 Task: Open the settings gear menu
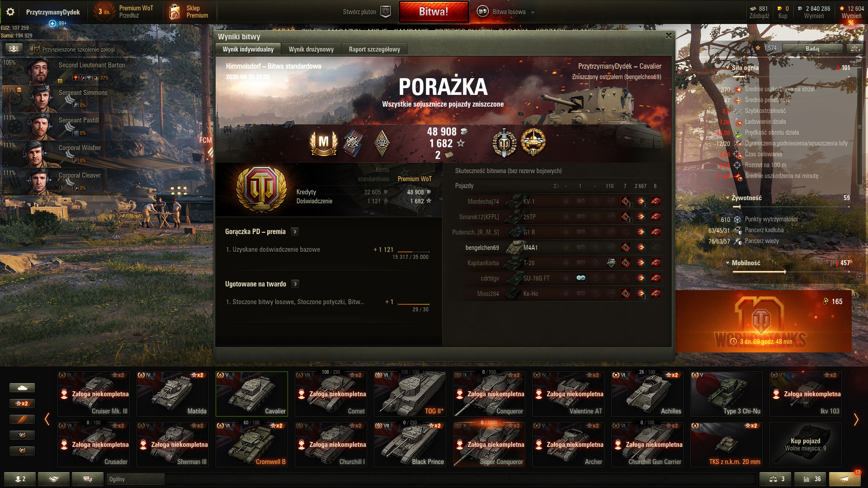pyautogui.click(x=10, y=12)
